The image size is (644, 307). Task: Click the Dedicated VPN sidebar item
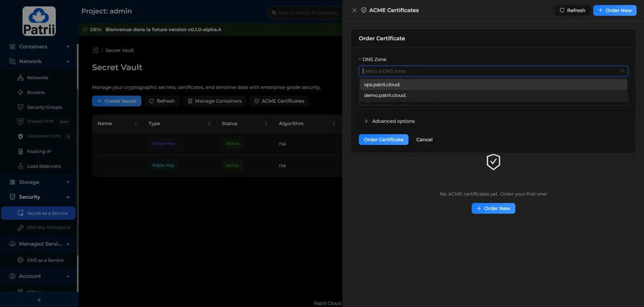pos(44,136)
